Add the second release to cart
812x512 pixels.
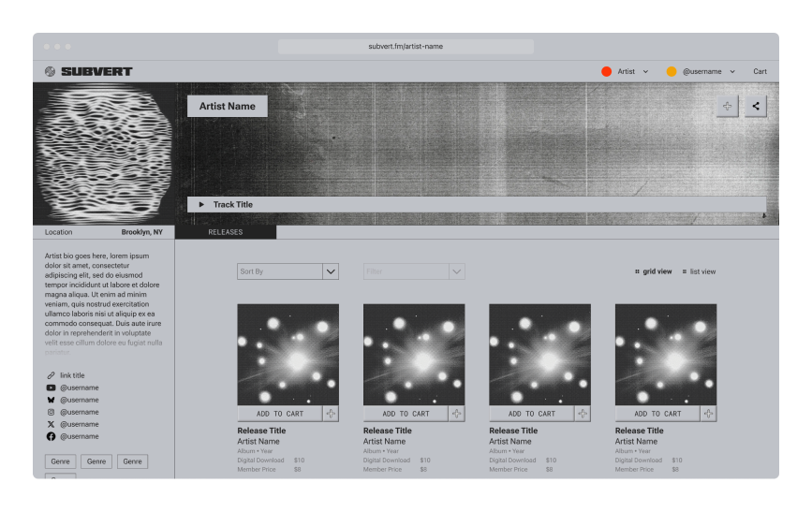click(x=406, y=414)
